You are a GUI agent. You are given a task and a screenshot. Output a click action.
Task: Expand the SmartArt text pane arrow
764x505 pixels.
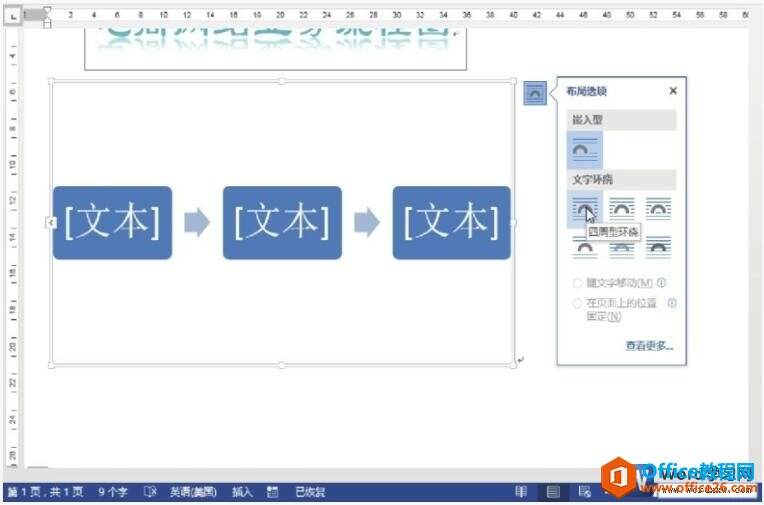click(x=51, y=223)
